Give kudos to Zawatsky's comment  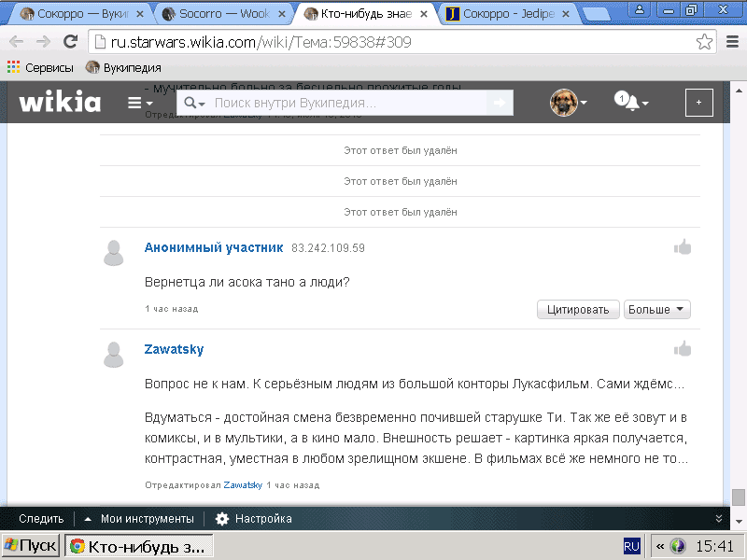click(683, 348)
